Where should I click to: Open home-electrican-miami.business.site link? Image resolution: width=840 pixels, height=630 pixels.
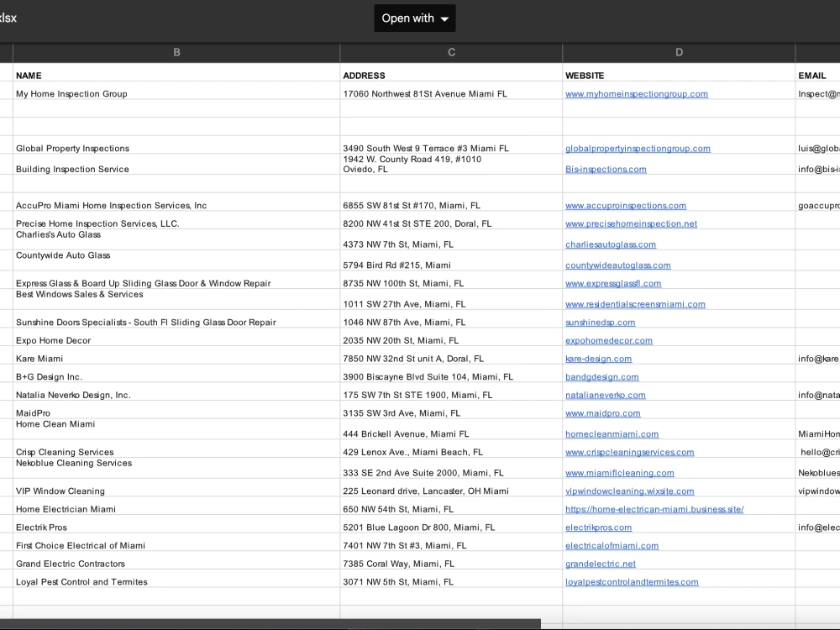pos(654,510)
